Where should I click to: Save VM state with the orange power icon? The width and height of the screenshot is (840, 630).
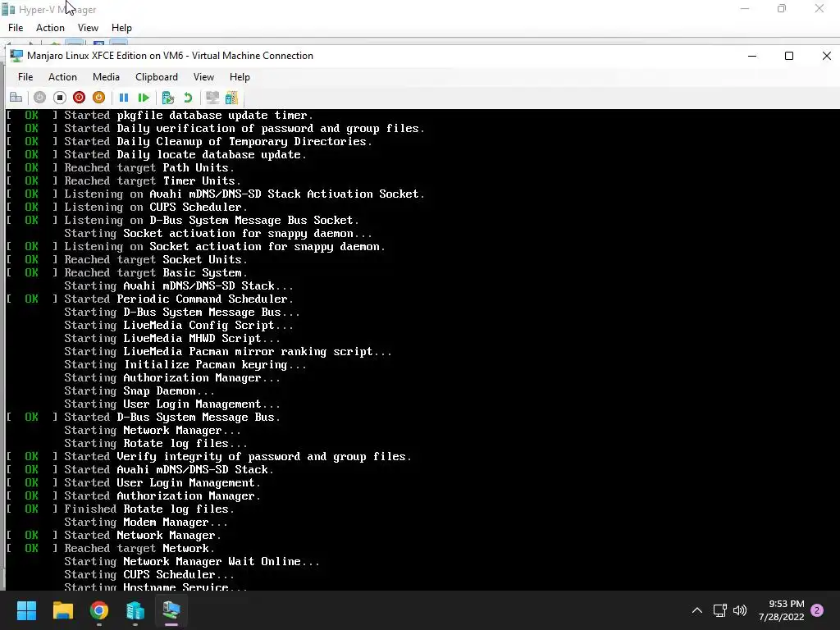pyautogui.click(x=98, y=98)
